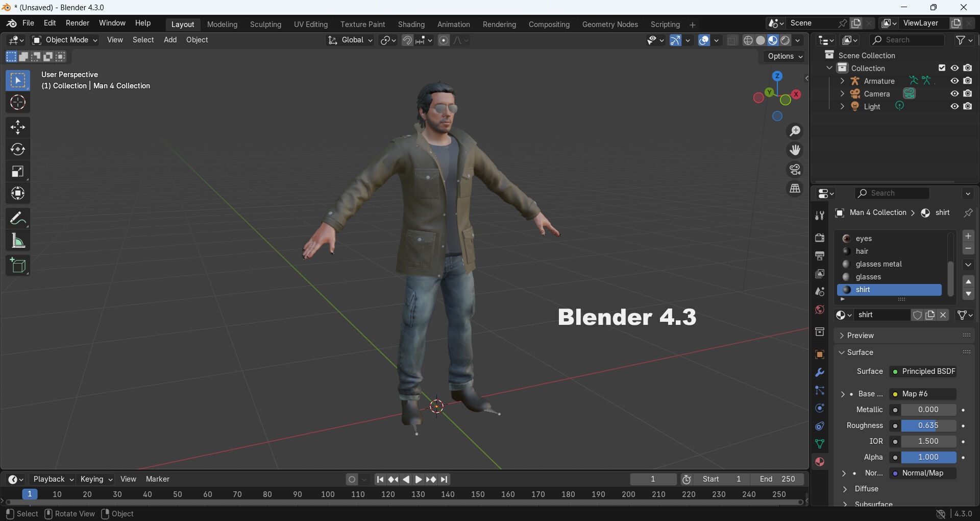Adjust the Roughness slider
This screenshot has width=980, height=521.
point(928,425)
